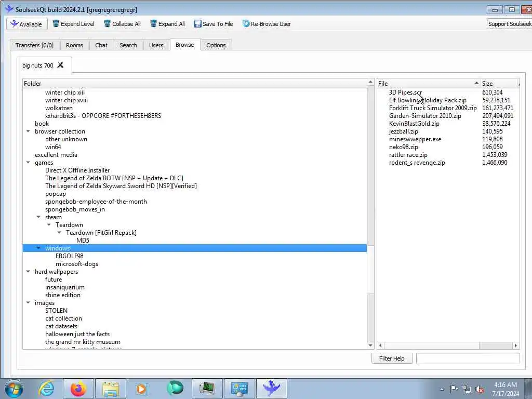The height and width of the screenshot is (399, 532).
Task: Select Garden-Simulator 2010.zip
Action: 425,116
